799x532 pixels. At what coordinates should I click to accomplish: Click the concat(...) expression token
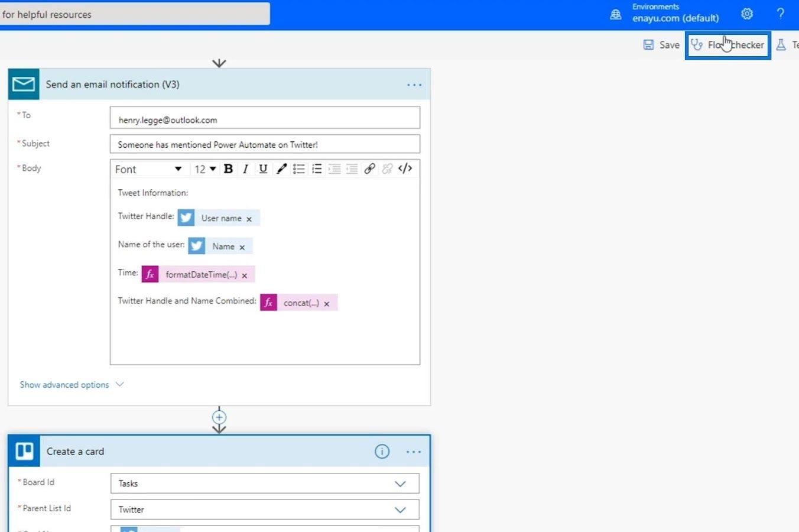[x=298, y=303]
